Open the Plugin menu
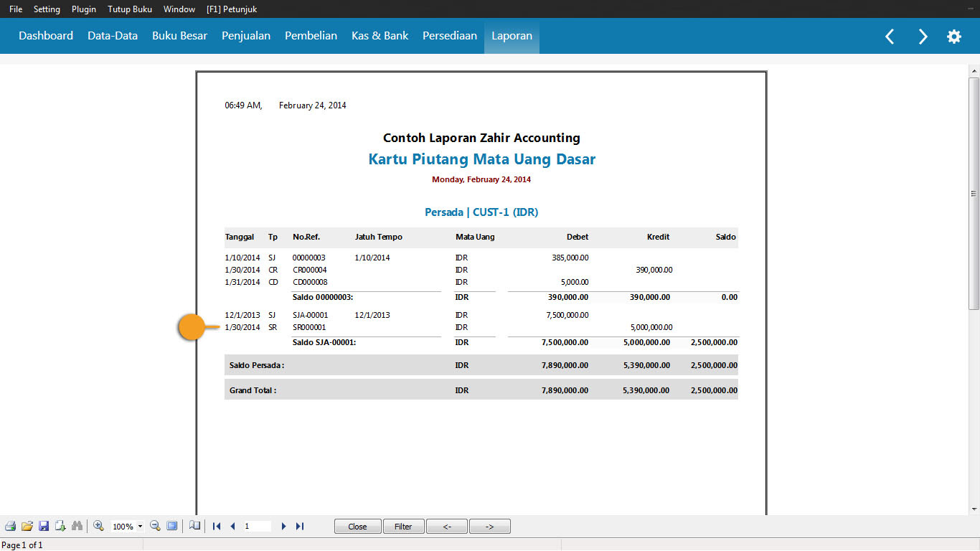 tap(84, 9)
